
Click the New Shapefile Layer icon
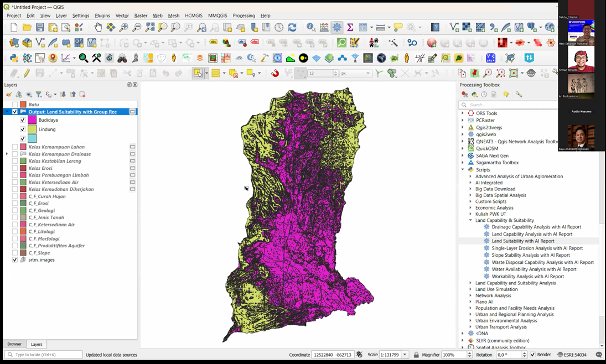point(40,43)
